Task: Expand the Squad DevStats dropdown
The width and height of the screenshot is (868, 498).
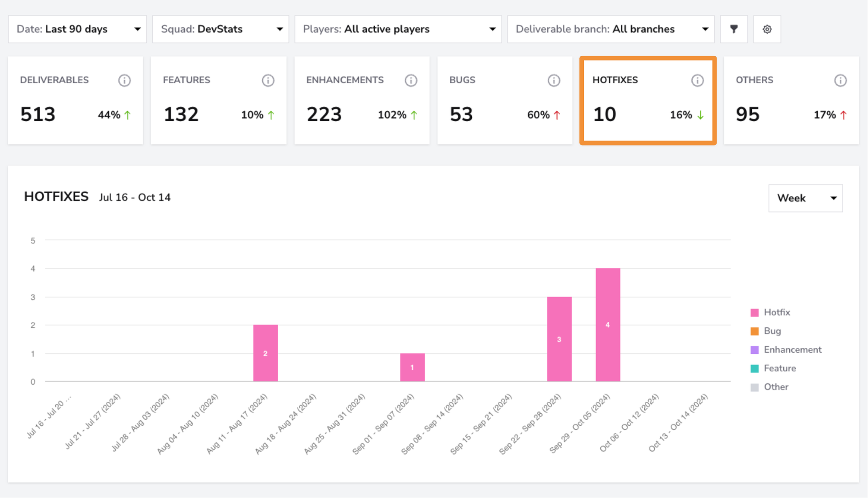Action: tap(221, 29)
